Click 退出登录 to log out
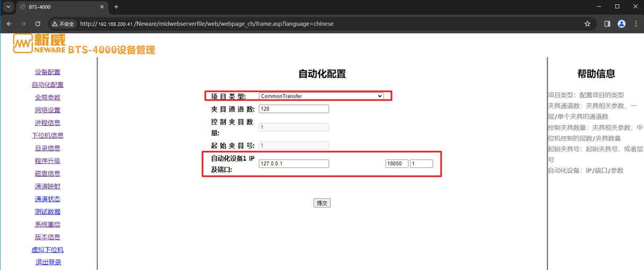 48,263
